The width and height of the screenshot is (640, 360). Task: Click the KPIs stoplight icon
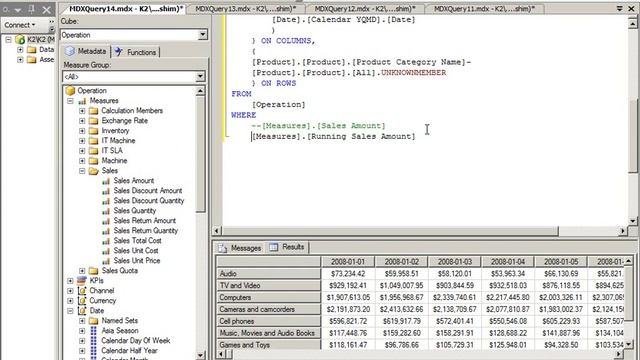(82, 280)
